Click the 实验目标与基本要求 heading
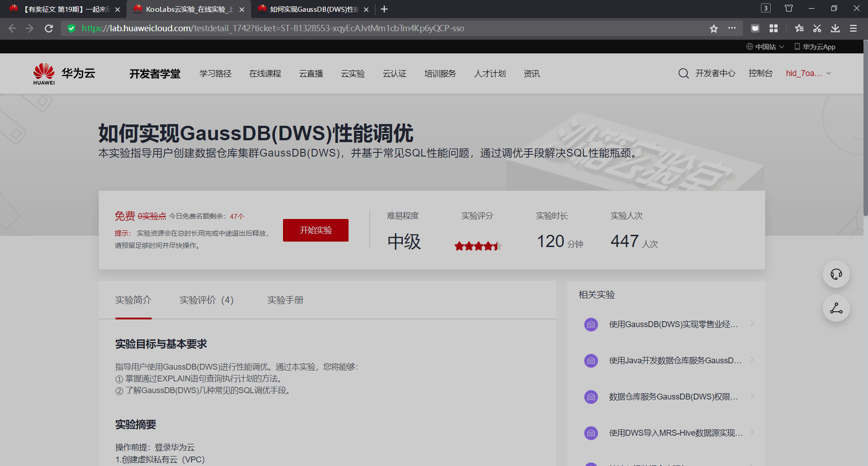Image resolution: width=868 pixels, height=466 pixels. click(x=161, y=344)
